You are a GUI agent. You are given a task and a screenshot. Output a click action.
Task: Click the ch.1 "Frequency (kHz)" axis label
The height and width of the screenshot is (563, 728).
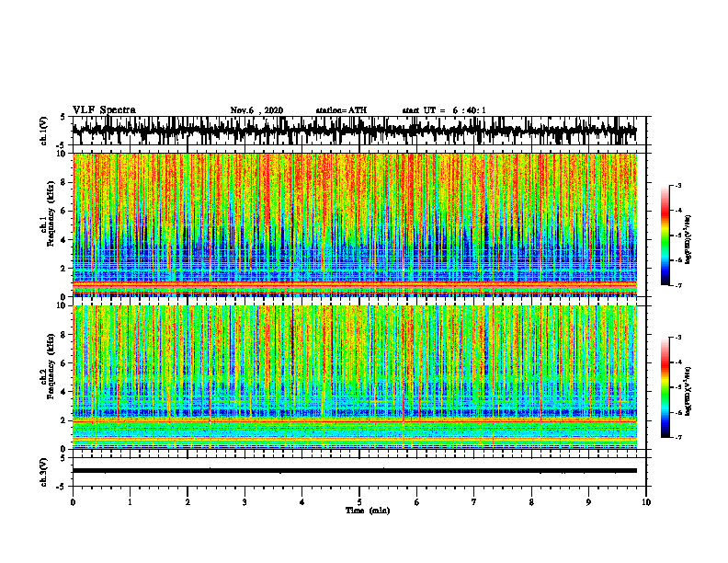(51, 214)
